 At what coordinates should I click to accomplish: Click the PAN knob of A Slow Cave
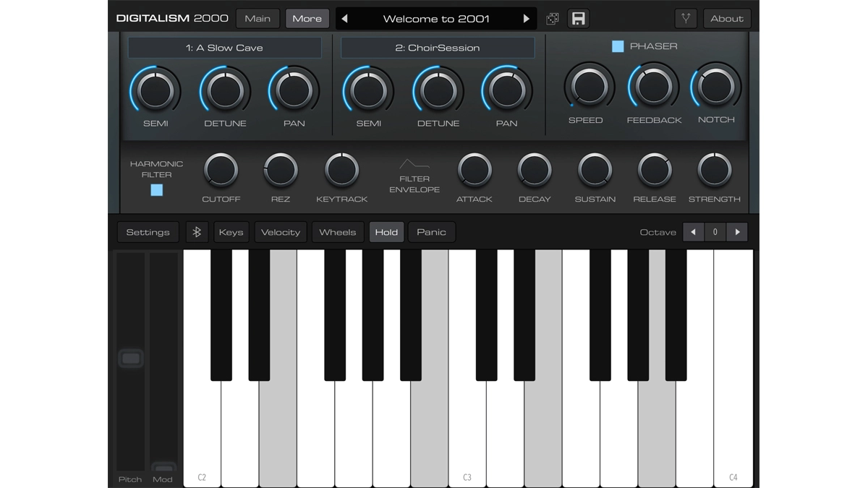(294, 90)
